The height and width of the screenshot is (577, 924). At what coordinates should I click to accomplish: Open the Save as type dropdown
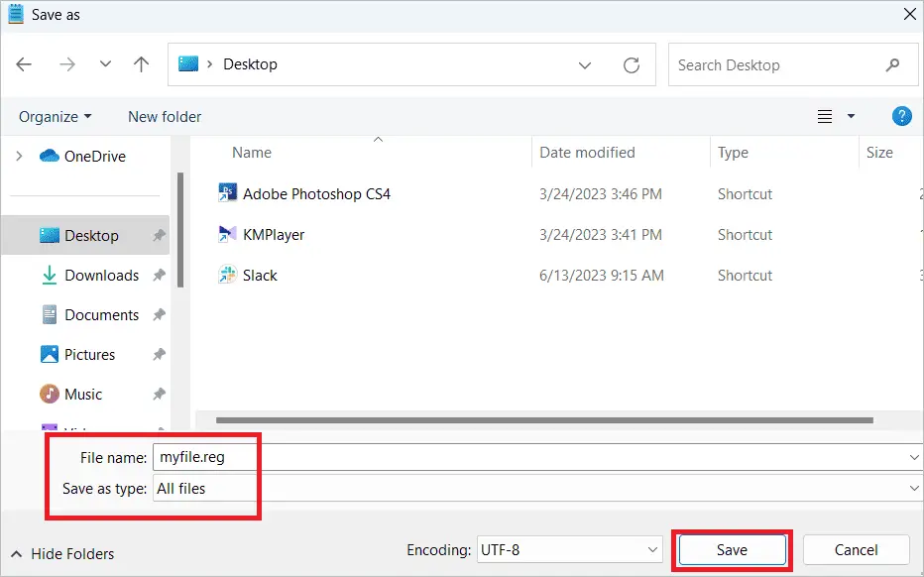click(535, 488)
